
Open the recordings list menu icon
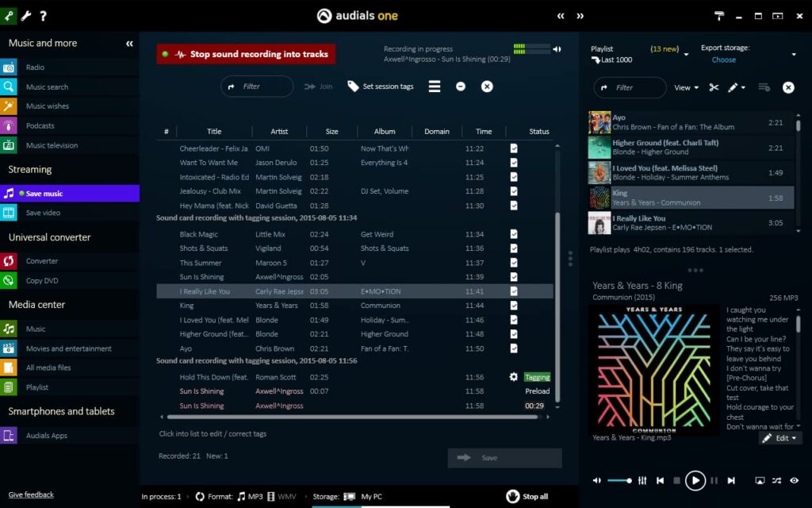[435, 87]
